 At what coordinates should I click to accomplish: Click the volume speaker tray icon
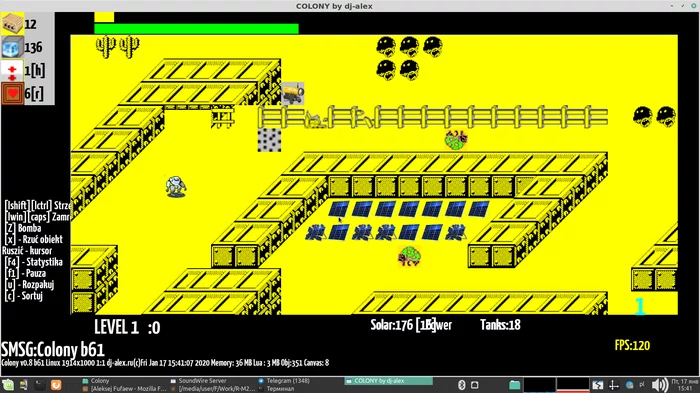tap(659, 385)
